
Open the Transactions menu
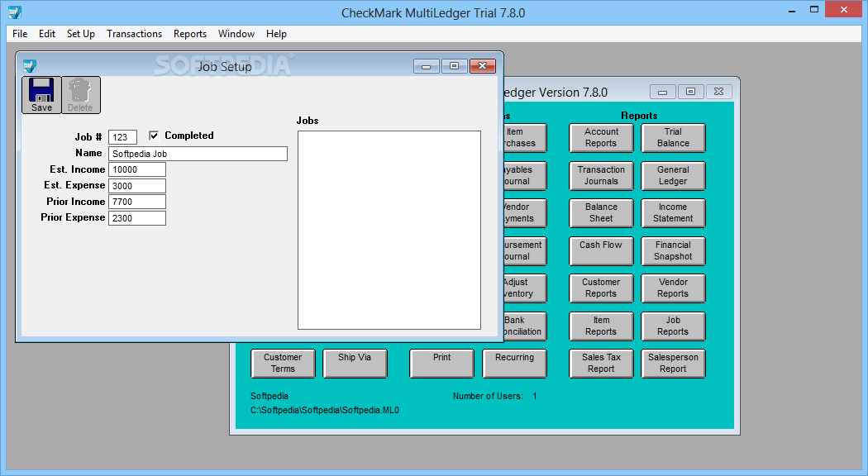point(135,34)
